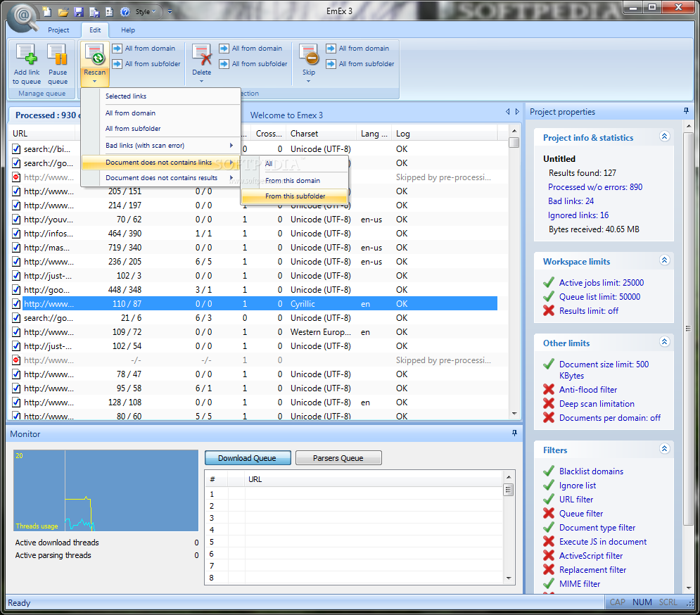The height and width of the screenshot is (615, 700).
Task: Click the Deep scan limitation link
Action: pos(597,404)
